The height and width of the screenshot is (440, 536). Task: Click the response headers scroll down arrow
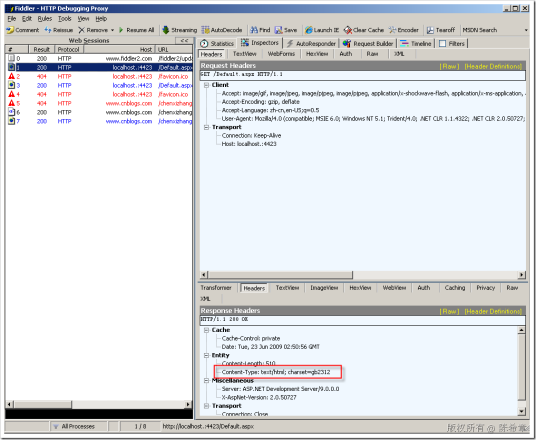click(521, 411)
